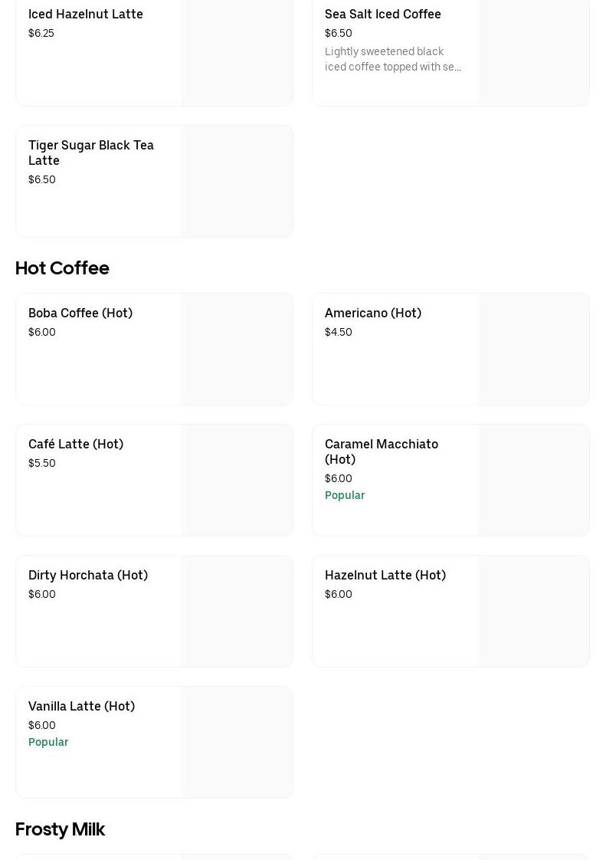Select the Hazelnut Latte (Hot) item

pyautogui.click(x=385, y=576)
